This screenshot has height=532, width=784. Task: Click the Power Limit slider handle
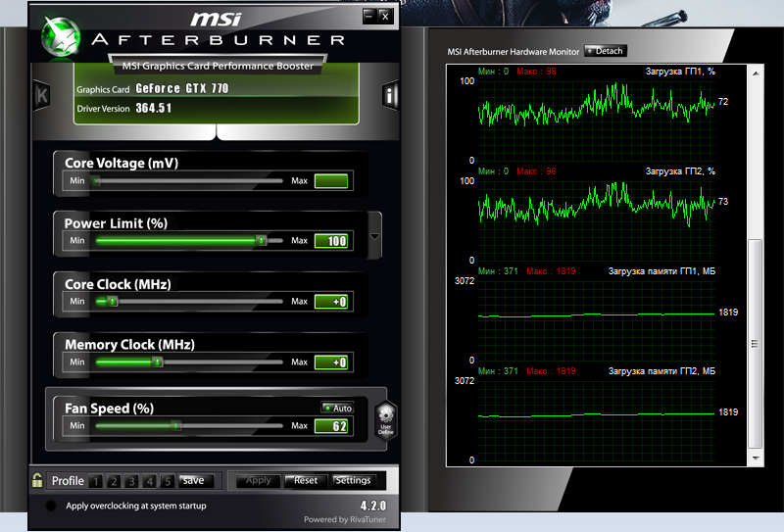261,240
